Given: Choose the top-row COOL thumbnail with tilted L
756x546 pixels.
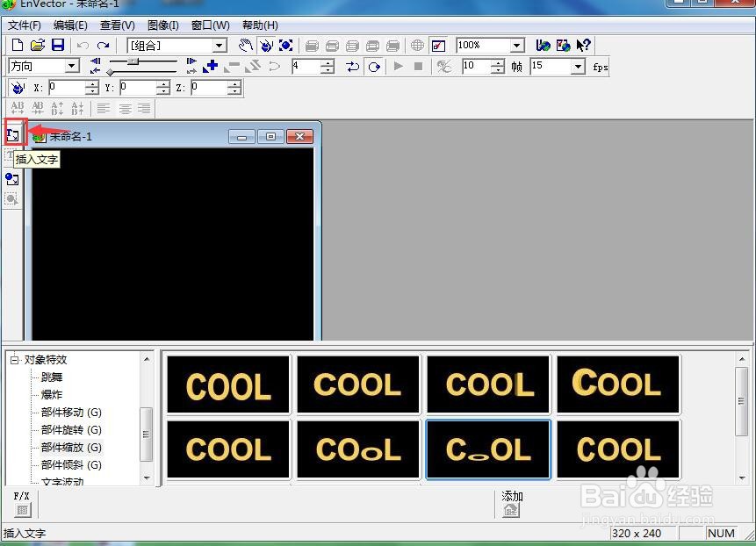Looking at the screenshot, I should (488, 384).
